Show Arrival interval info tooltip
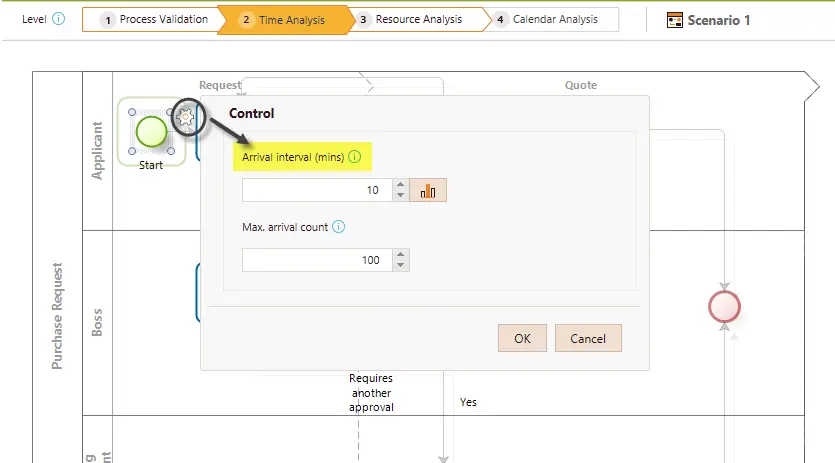Image resolution: width=835 pixels, height=463 pixels. [354, 157]
